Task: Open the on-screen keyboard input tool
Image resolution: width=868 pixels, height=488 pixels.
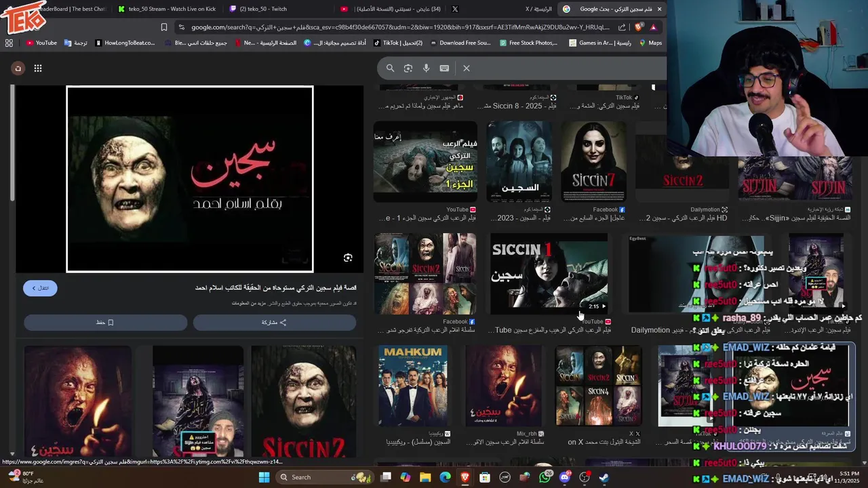Action: click(x=444, y=68)
